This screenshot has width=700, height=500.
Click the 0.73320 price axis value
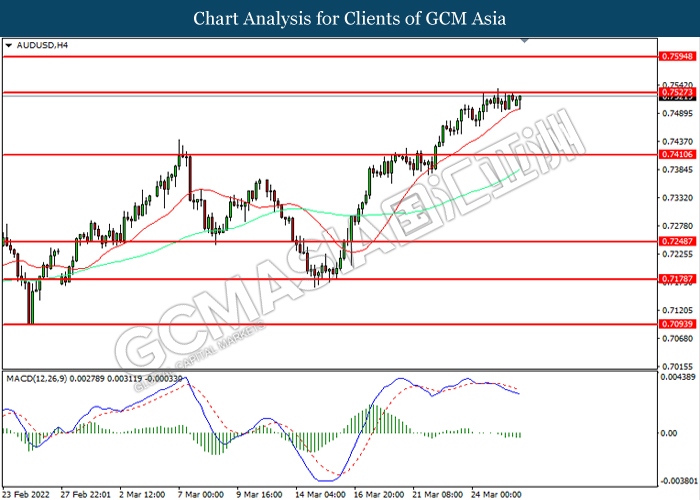(678, 198)
